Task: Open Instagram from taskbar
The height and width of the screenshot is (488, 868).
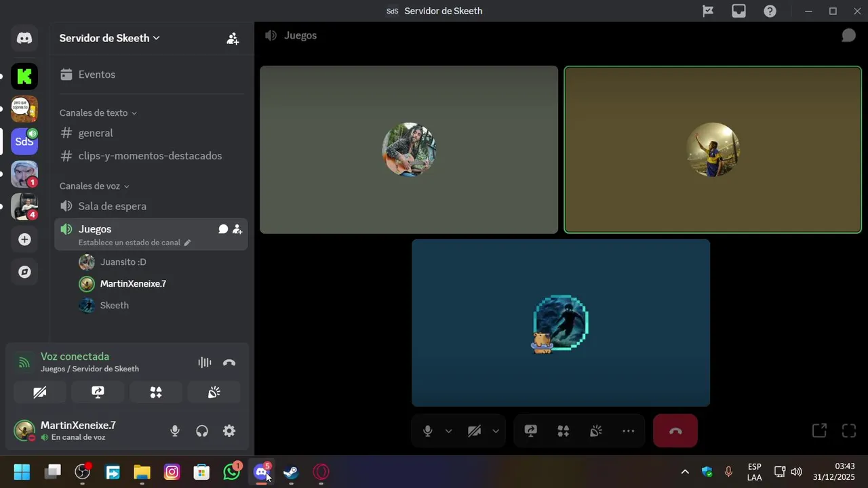Action: (x=172, y=472)
